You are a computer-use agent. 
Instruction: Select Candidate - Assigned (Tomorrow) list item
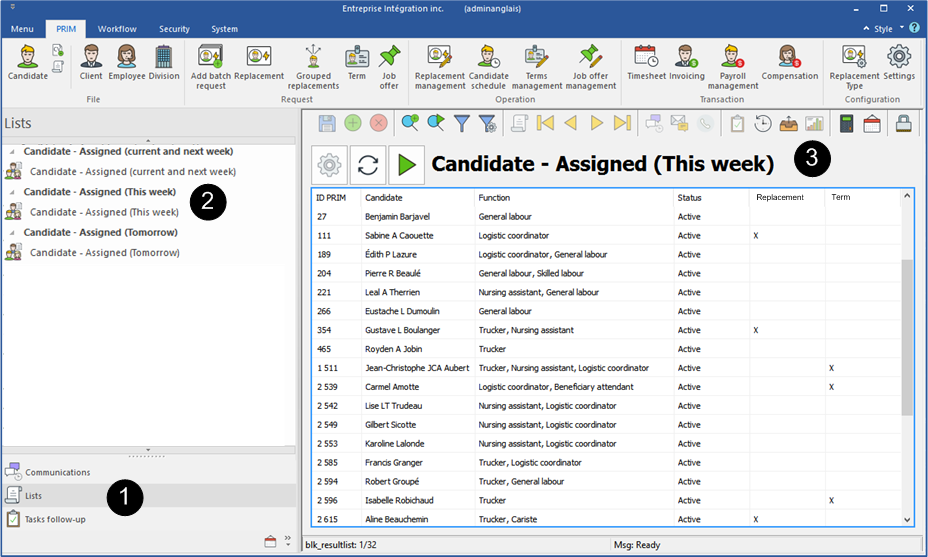[x=105, y=253]
